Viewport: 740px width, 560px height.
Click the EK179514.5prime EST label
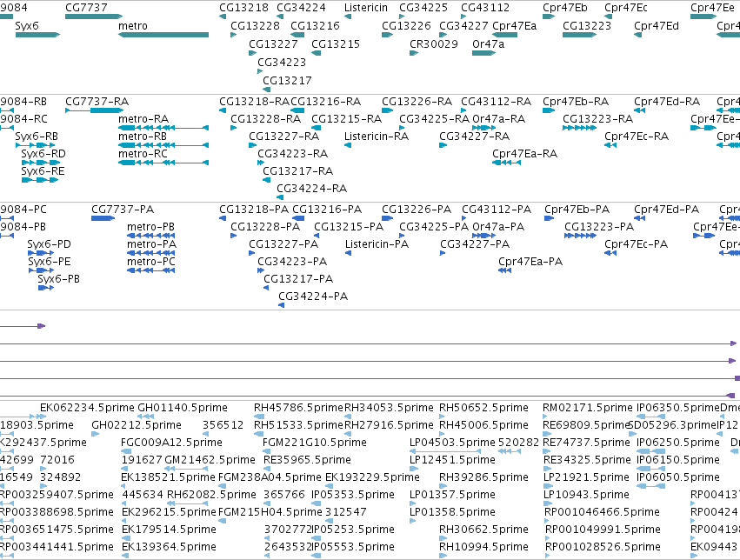[x=169, y=530]
